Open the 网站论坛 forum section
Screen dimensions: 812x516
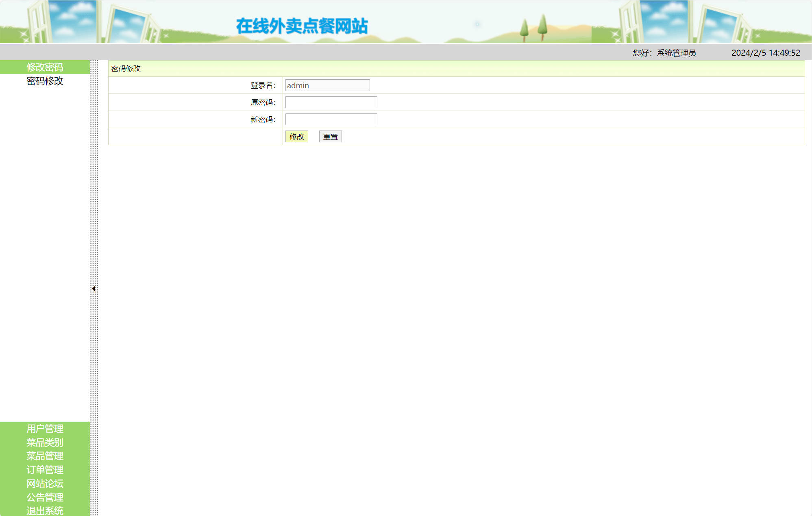(45, 483)
